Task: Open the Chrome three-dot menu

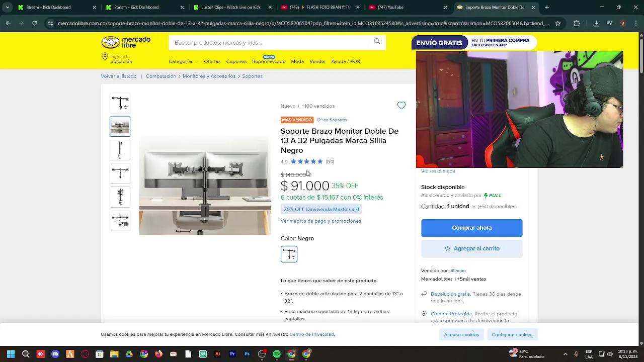Action: [x=635, y=23]
